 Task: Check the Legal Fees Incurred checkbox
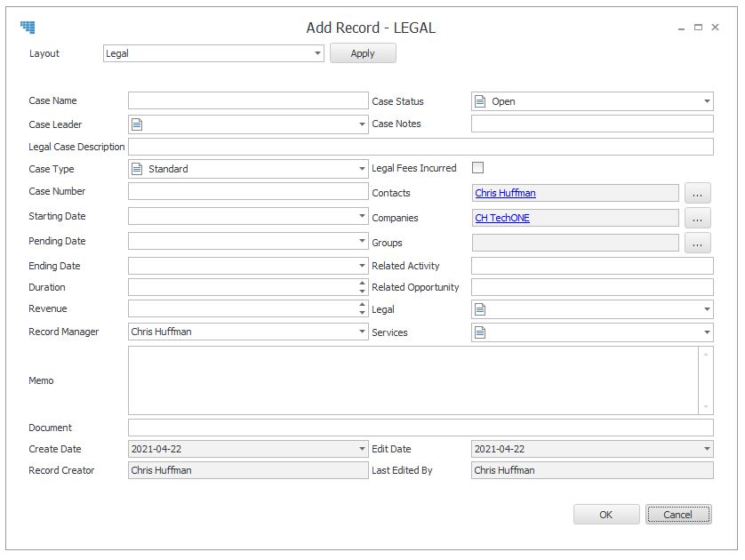click(x=478, y=168)
